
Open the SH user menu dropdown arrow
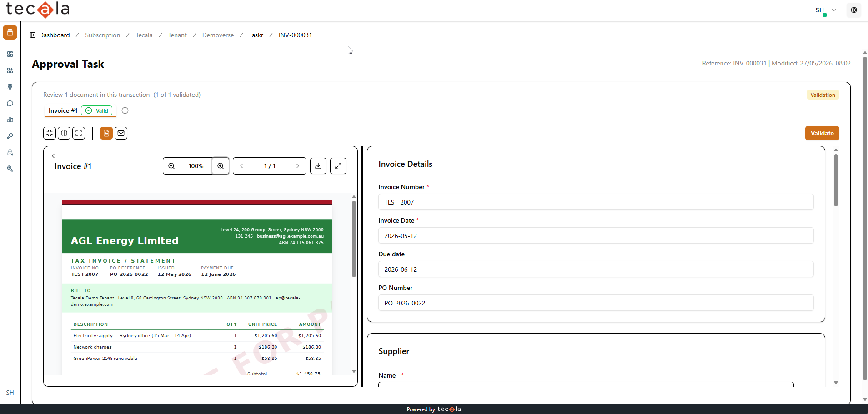click(x=834, y=10)
